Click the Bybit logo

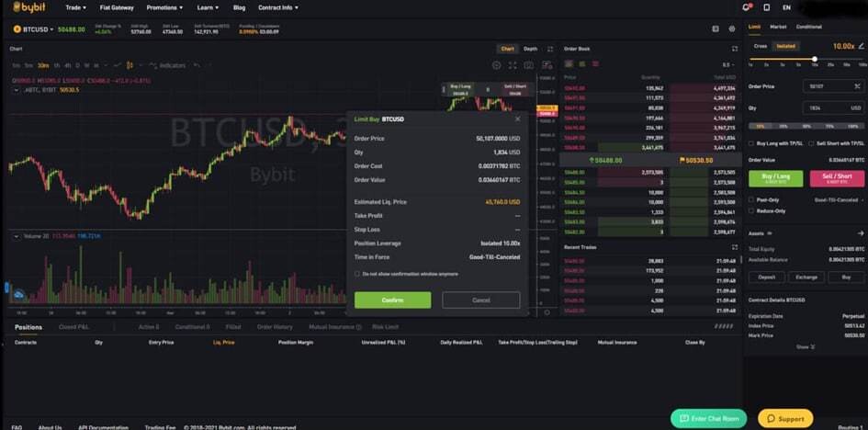(x=29, y=7)
